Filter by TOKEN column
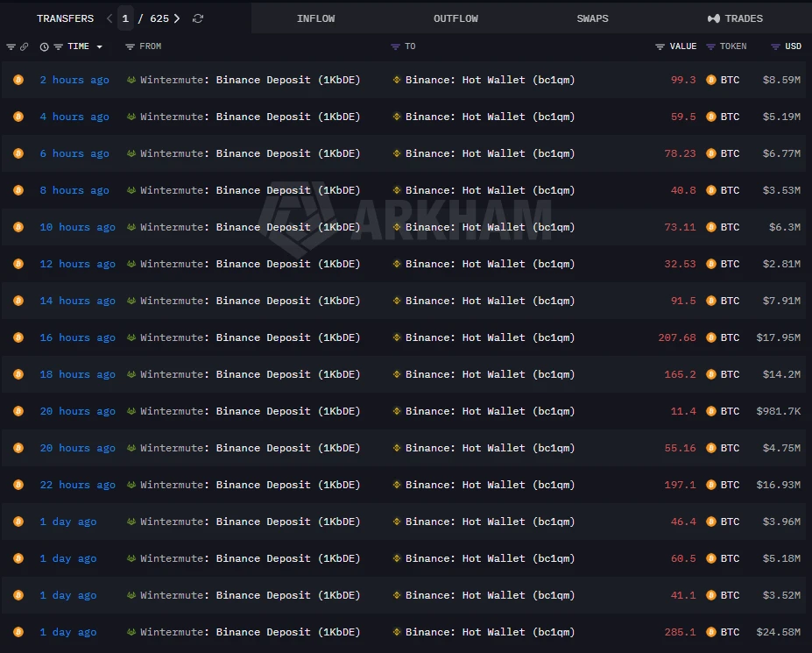 (x=710, y=46)
